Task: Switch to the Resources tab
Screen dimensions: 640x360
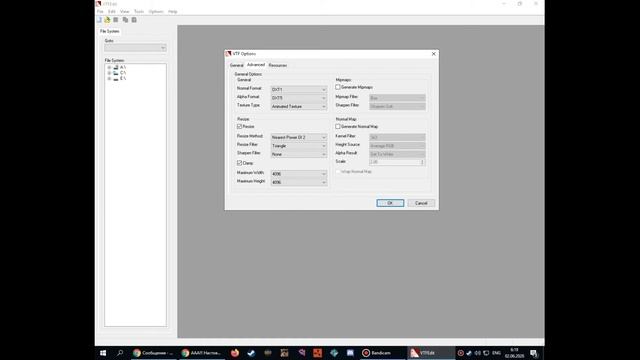Action: coord(278,65)
